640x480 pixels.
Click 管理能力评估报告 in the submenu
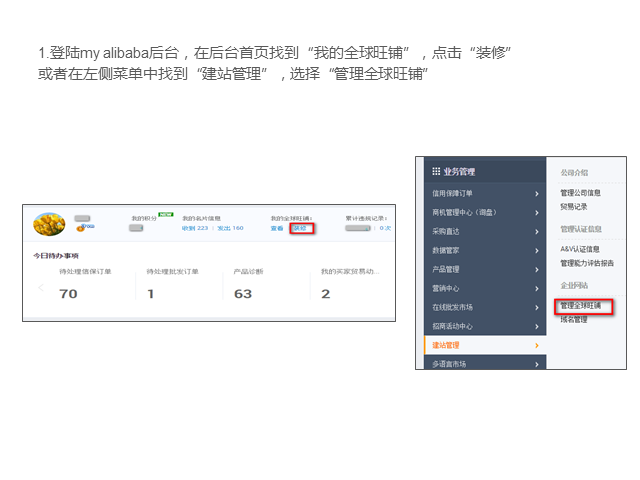(x=587, y=263)
